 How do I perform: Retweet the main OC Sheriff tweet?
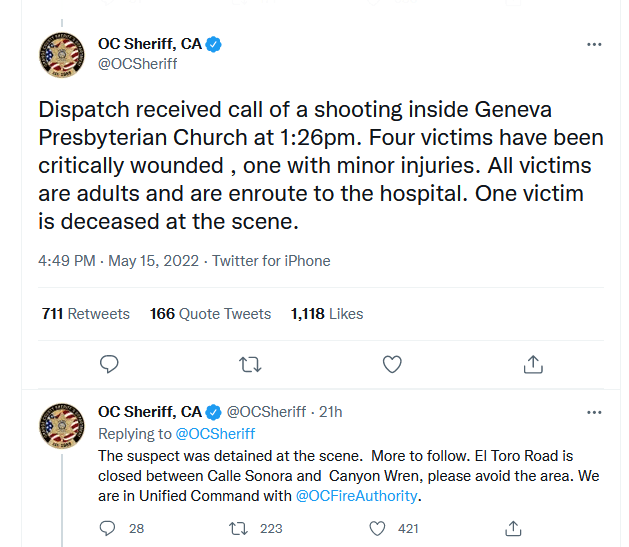coord(250,365)
